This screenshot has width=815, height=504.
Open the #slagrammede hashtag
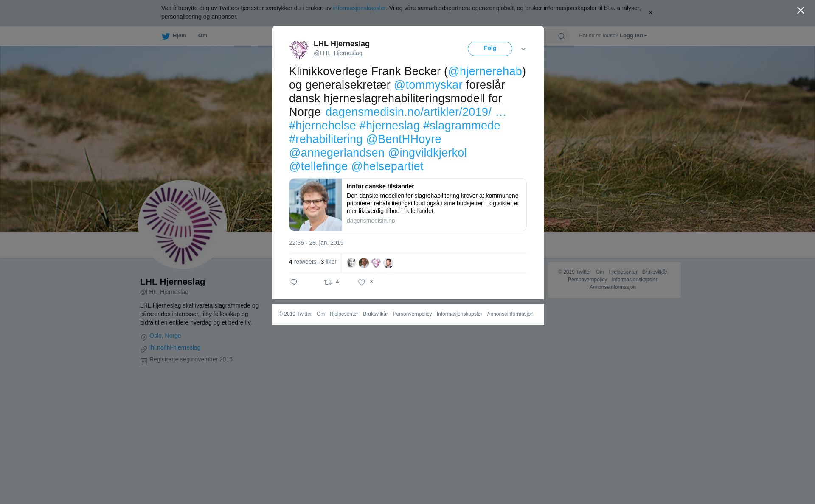461,126
